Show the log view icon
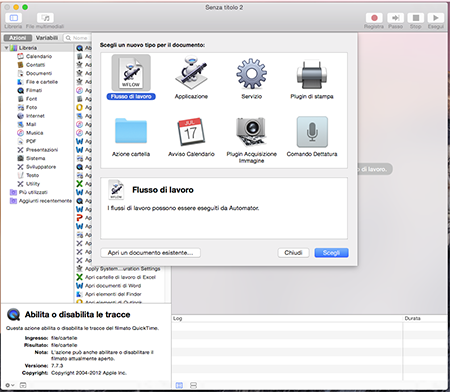 [x=179, y=385]
